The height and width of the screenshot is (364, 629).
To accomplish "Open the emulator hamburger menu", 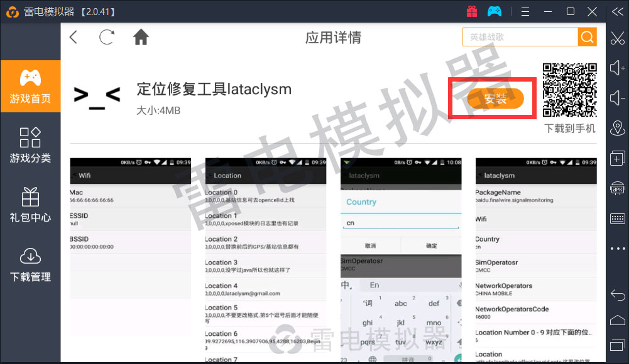I will pos(525,11).
